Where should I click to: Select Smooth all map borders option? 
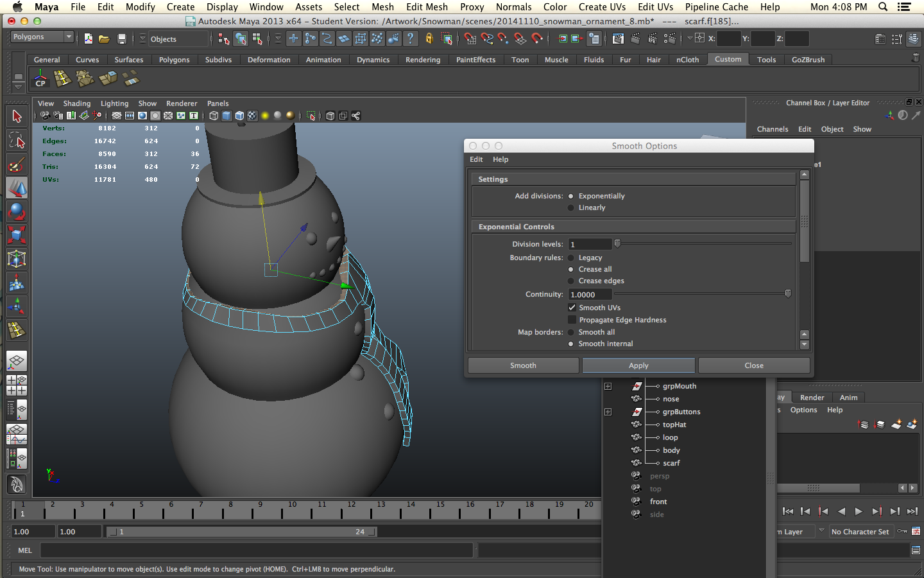[x=570, y=332]
